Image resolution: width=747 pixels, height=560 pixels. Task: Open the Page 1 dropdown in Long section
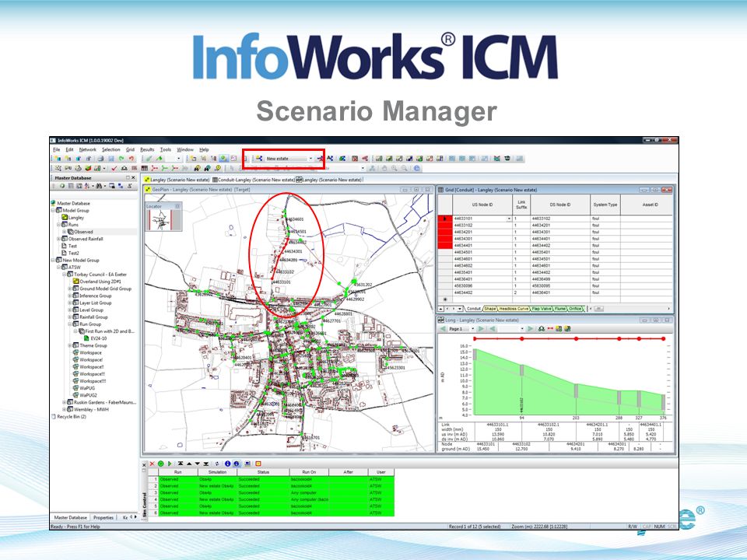coord(472,328)
